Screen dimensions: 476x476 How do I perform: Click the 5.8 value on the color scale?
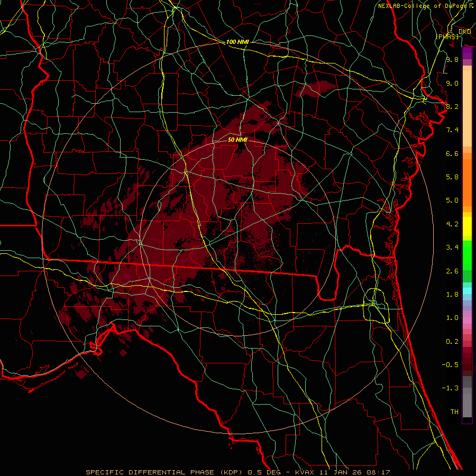[x=452, y=177]
